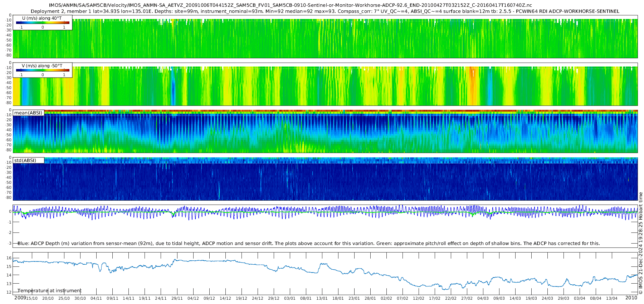
Task: Click the Temperature at instrument label
Action: tap(49, 290)
